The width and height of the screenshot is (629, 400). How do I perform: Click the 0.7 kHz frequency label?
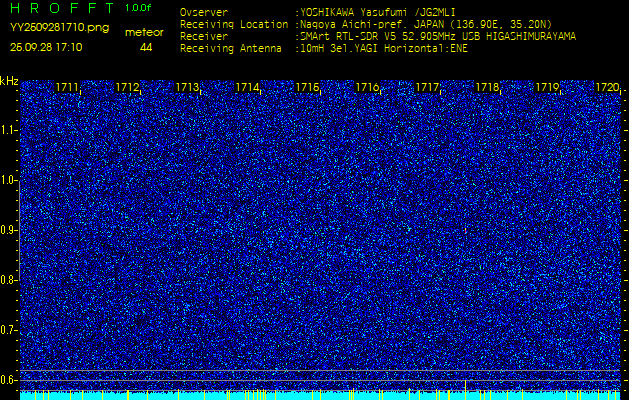9,330
